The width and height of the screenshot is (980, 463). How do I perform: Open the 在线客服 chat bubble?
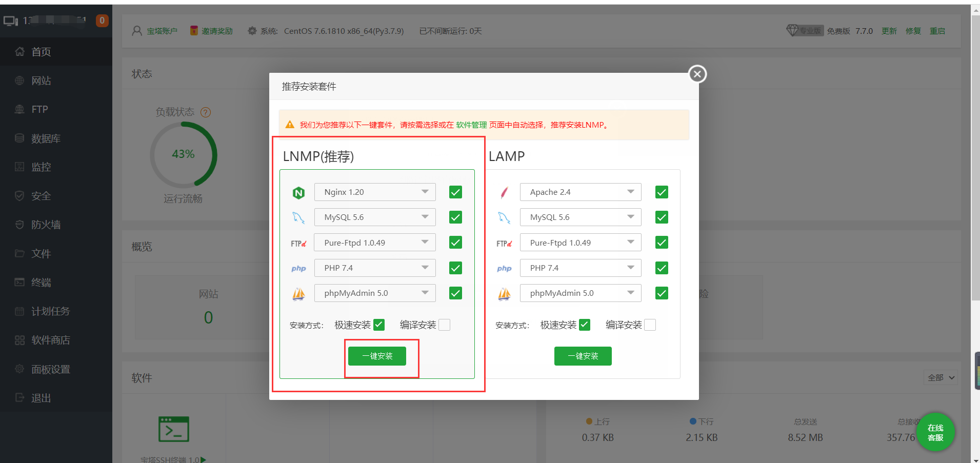[935, 432]
